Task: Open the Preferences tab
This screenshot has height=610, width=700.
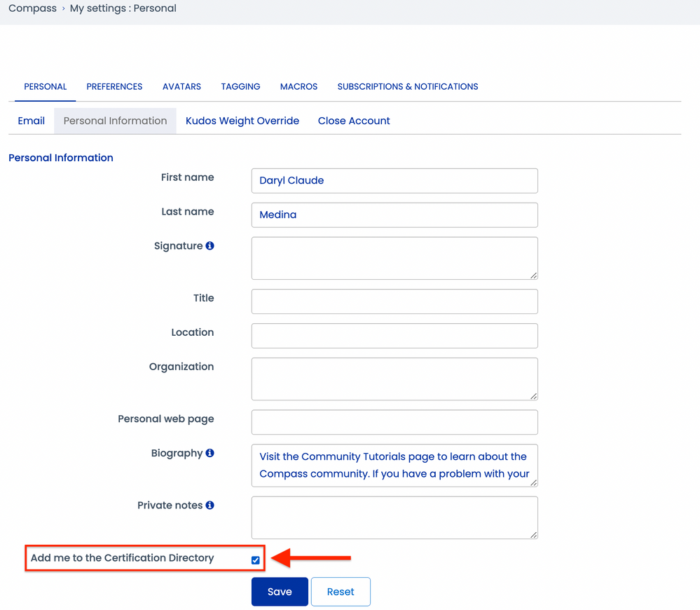Action: [x=114, y=87]
